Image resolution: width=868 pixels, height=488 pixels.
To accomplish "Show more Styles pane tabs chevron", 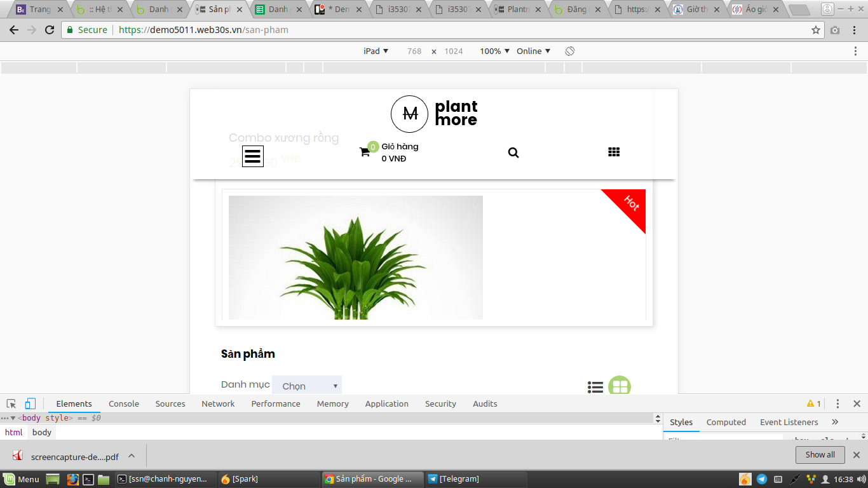I will (835, 422).
